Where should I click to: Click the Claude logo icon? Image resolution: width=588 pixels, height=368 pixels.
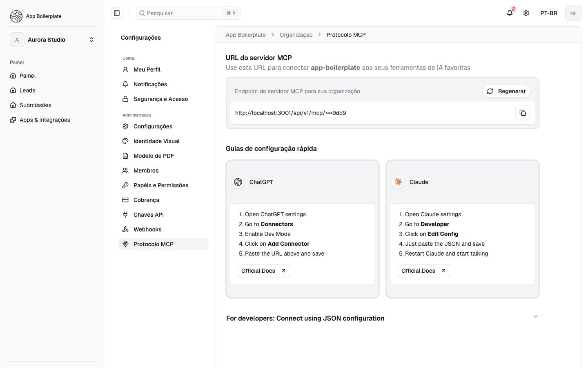click(398, 182)
